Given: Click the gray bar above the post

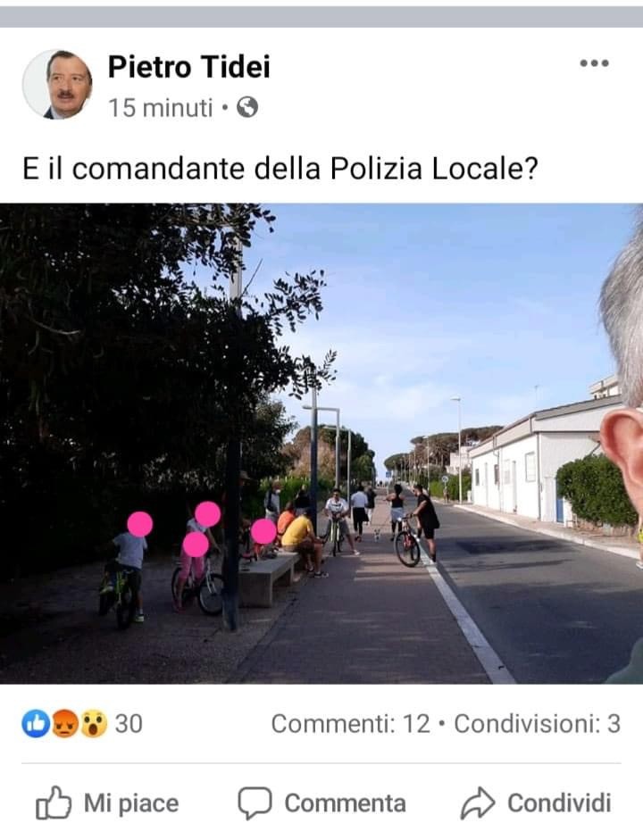Looking at the screenshot, I should pos(321,17).
